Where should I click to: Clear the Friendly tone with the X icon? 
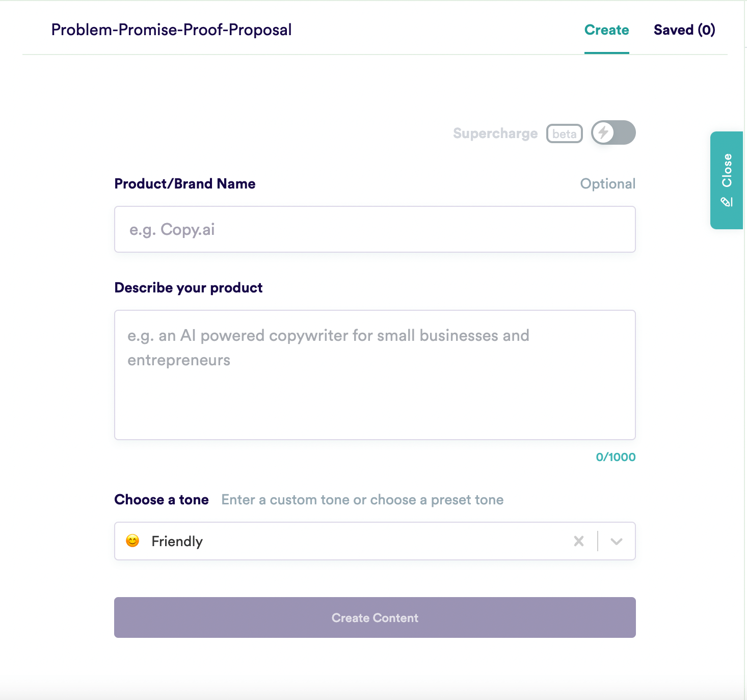(578, 541)
